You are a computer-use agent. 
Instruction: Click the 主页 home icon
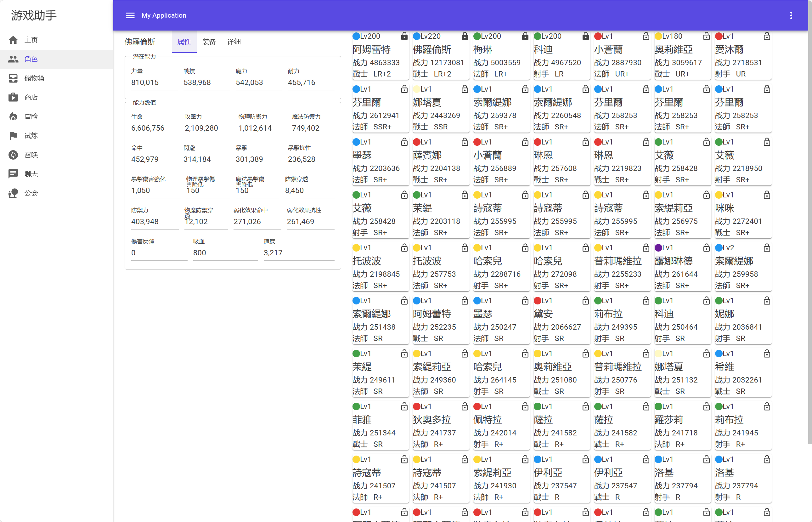point(13,40)
